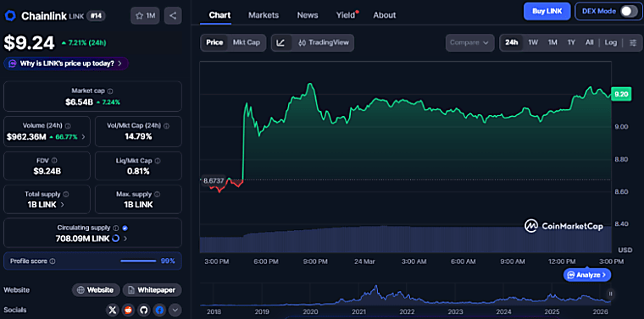Click the 8.6737 open price label
644x319 pixels.
tap(213, 180)
